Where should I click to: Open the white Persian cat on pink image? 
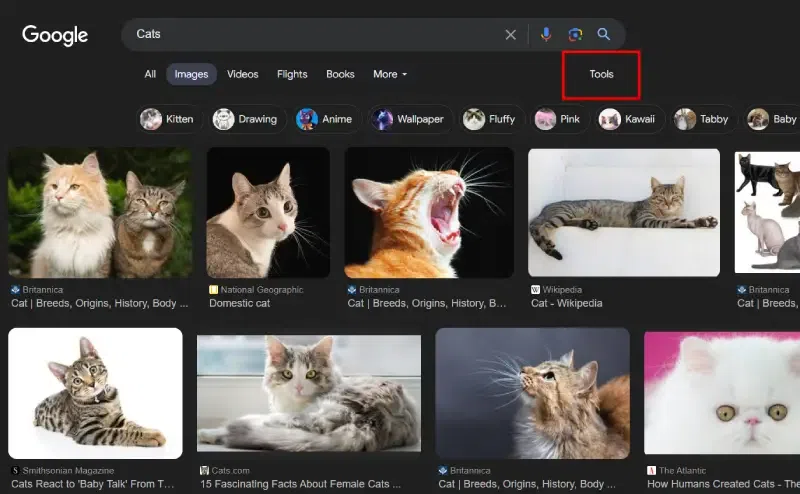[x=722, y=393]
